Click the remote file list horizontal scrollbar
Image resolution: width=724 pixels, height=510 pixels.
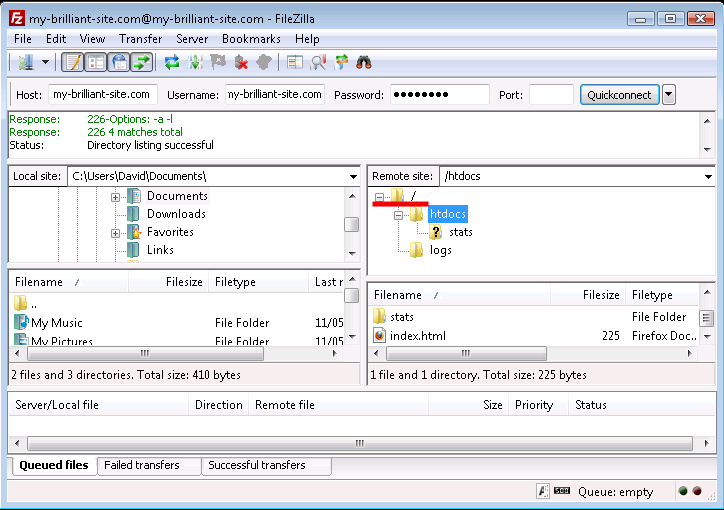point(466,354)
